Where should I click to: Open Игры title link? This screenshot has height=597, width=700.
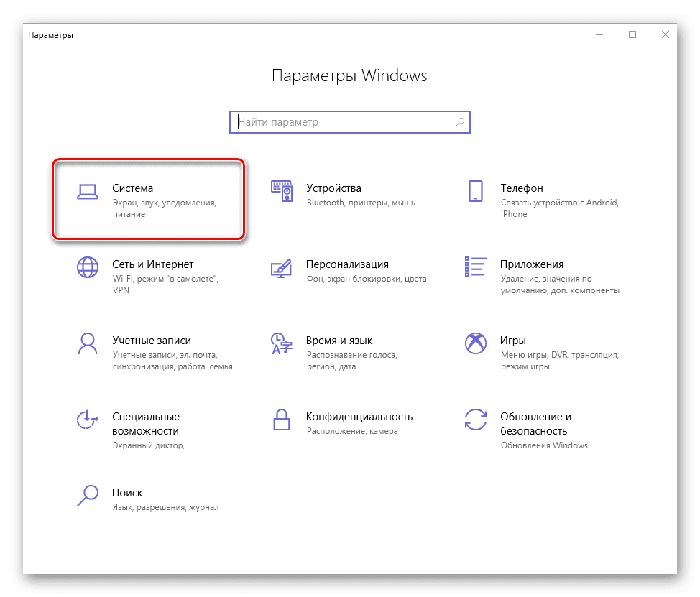pos(513,341)
